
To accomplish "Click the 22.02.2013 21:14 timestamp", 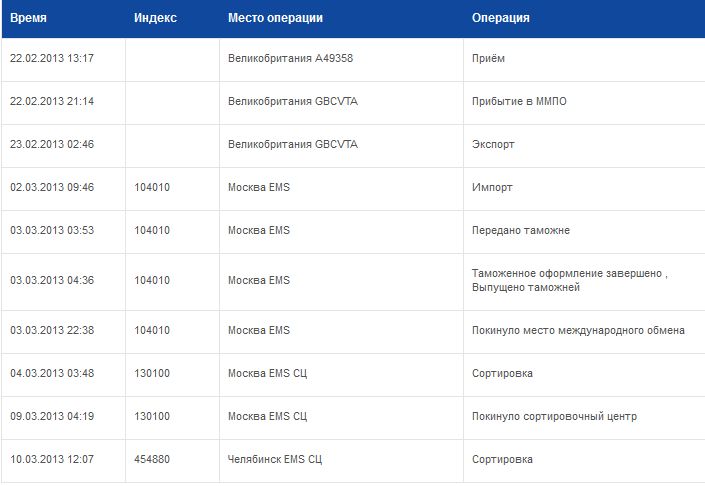I will (52, 101).
